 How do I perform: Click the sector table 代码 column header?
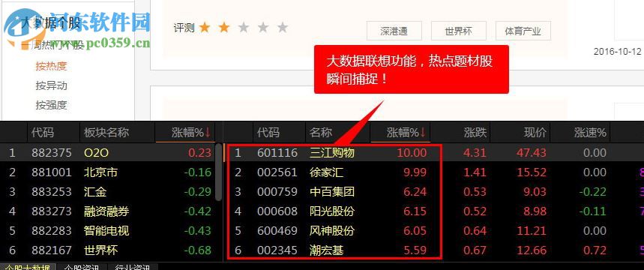[x=43, y=132]
